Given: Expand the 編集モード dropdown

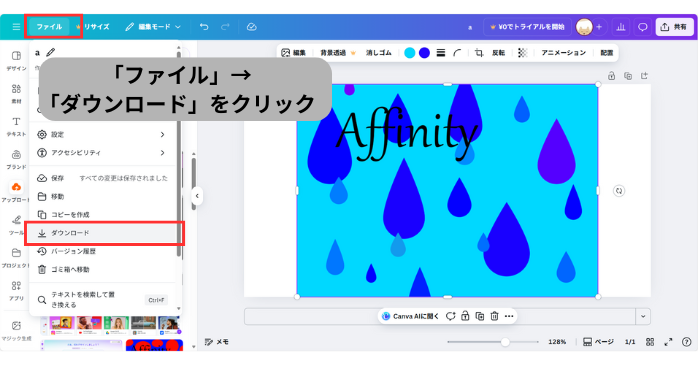Looking at the screenshot, I should (153, 27).
